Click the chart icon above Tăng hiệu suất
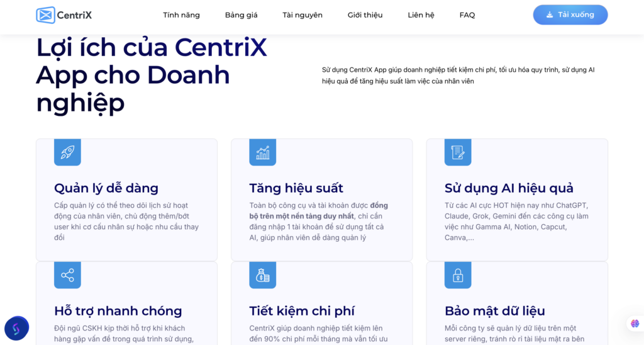644x345 pixels. (262, 152)
